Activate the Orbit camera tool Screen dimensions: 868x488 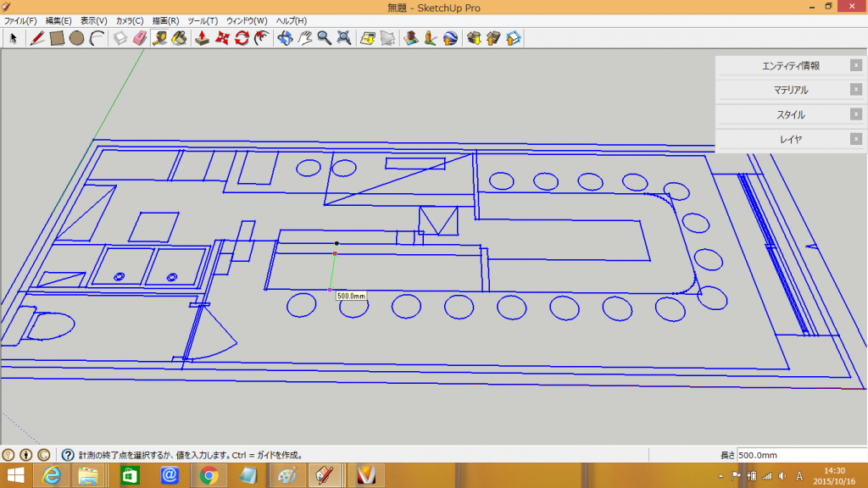285,38
